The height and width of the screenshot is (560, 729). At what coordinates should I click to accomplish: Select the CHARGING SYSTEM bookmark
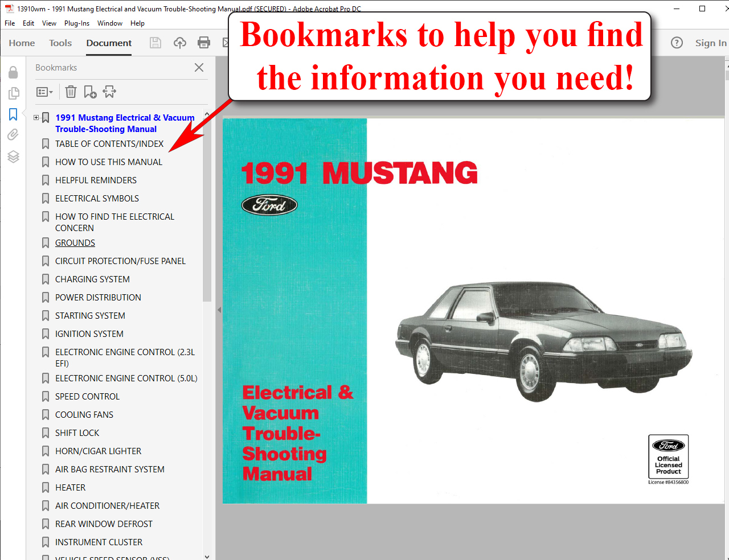pos(92,279)
